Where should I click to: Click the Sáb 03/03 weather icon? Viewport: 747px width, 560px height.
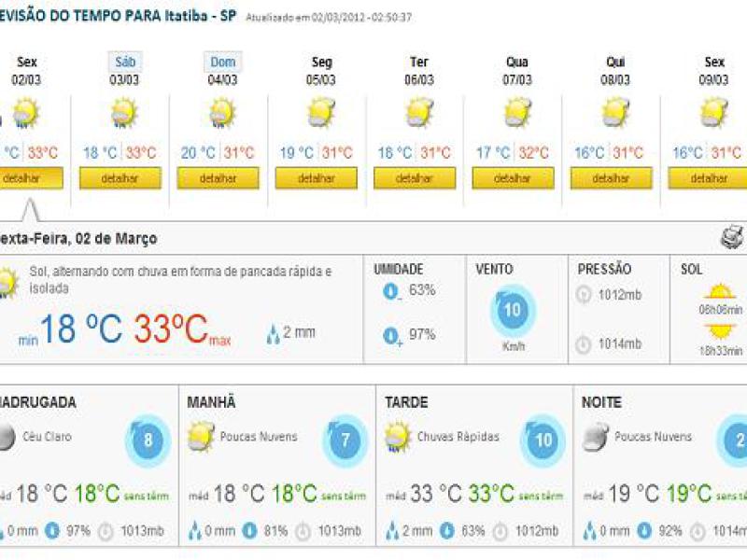click(x=123, y=114)
